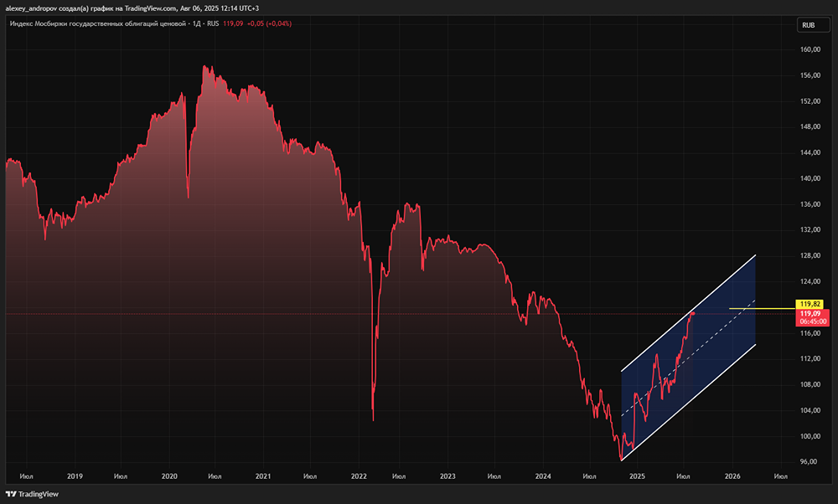The width and height of the screenshot is (838, 504).
Task: Click the 2024 time axis label
Action: [x=543, y=476]
